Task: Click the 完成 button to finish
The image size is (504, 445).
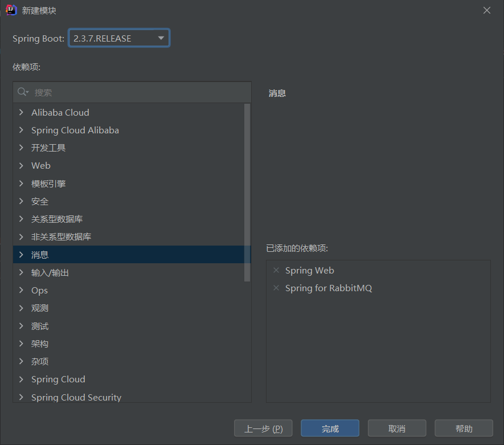Action: [x=330, y=428]
